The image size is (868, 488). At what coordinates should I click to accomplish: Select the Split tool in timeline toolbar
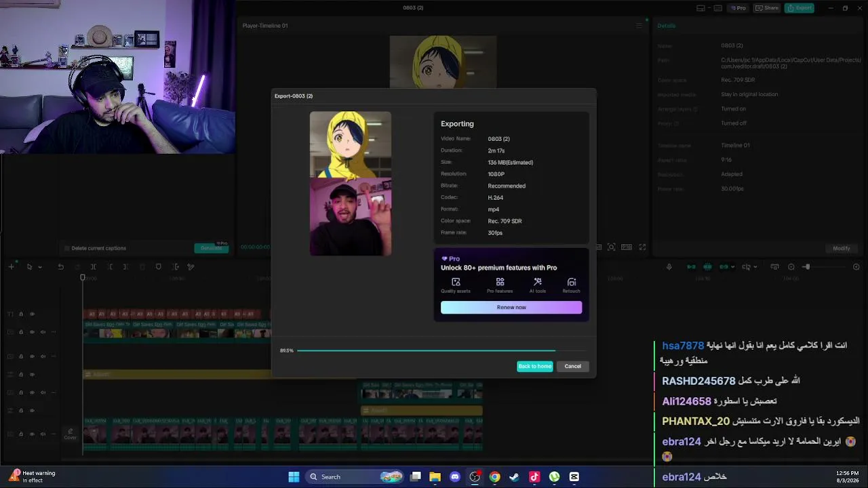[x=93, y=267]
